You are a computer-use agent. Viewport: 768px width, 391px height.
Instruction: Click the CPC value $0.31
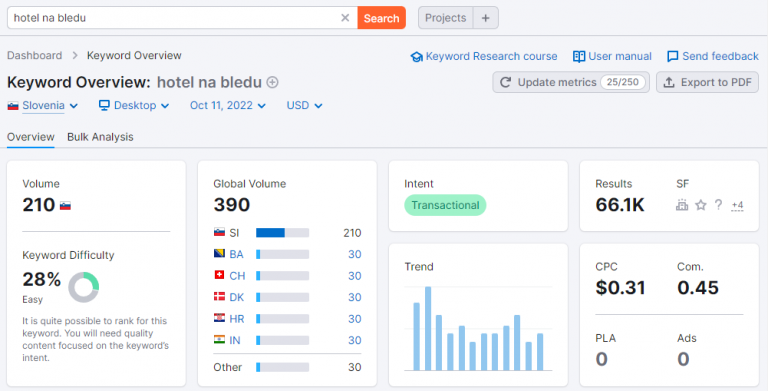coord(620,288)
